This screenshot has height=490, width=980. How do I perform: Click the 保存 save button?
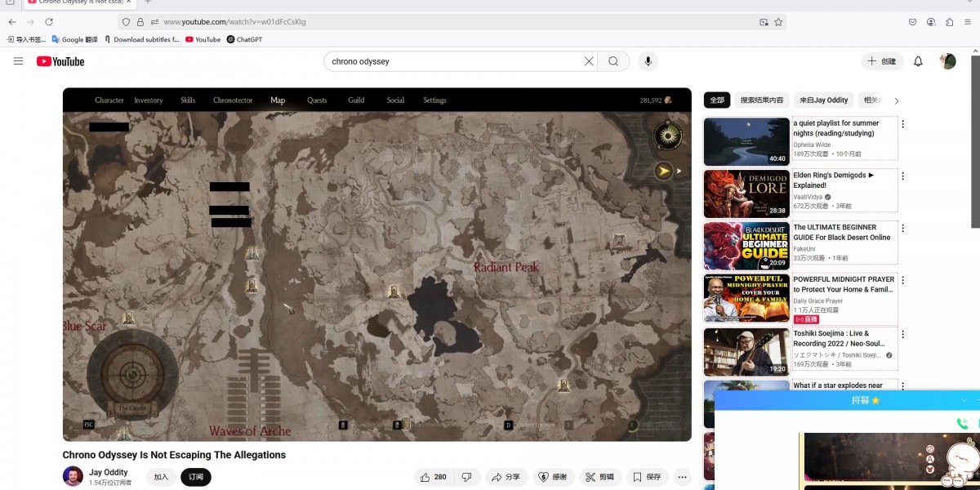pos(648,477)
